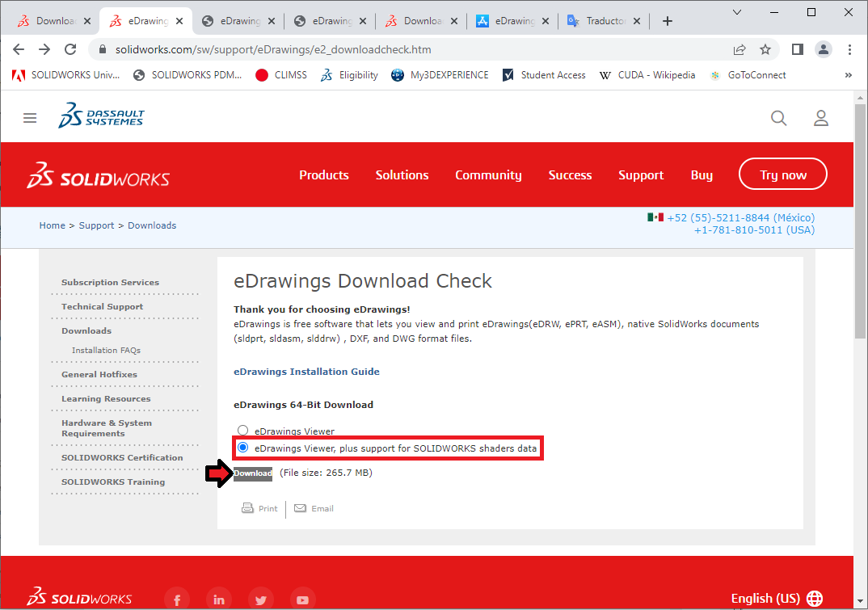This screenshot has width=868, height=610.
Task: Open the Products menu
Action: coord(324,175)
